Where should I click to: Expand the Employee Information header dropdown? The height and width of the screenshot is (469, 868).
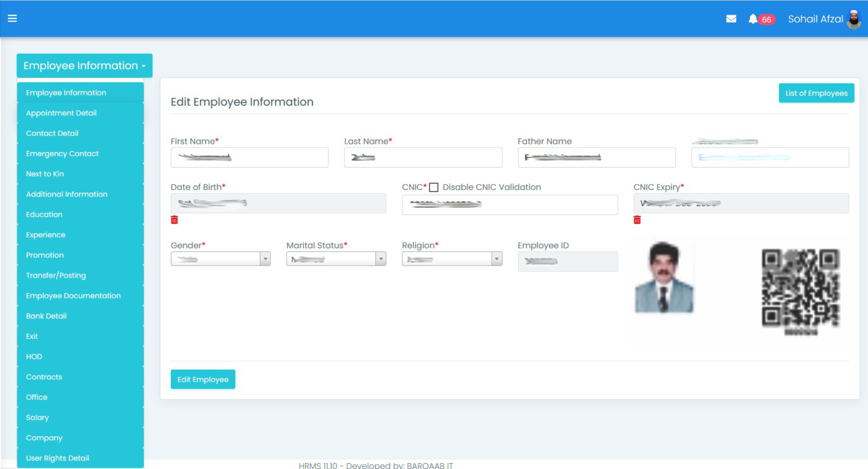point(84,66)
